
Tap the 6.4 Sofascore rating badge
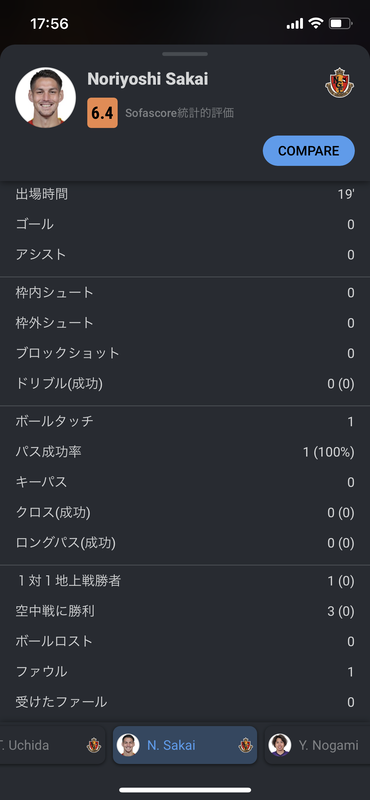102,113
